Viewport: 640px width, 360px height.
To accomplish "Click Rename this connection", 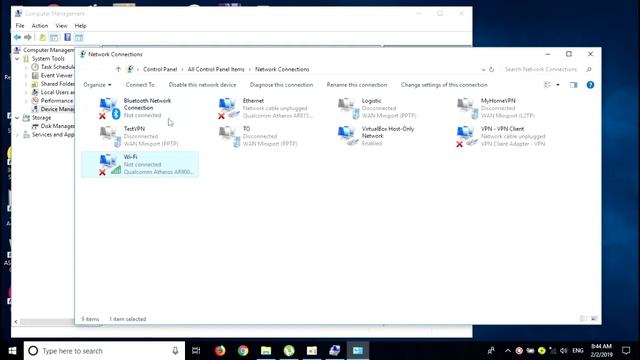I will [x=357, y=85].
